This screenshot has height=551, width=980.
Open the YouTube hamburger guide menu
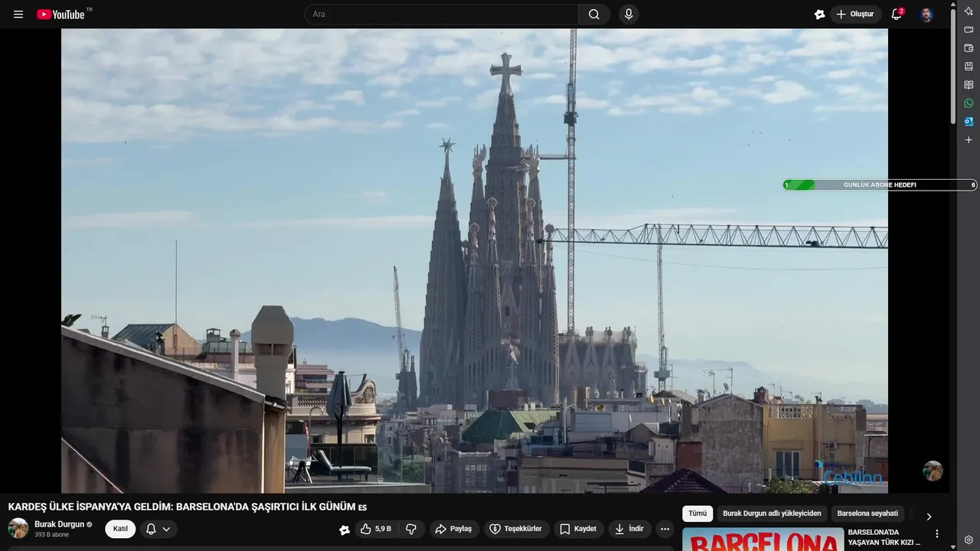point(18,15)
